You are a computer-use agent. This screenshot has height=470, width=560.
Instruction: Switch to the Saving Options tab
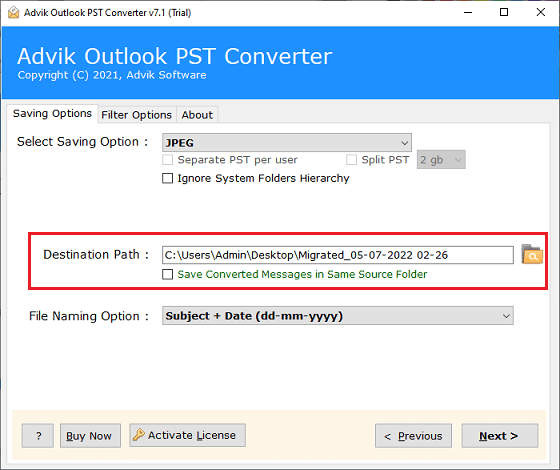coord(52,114)
